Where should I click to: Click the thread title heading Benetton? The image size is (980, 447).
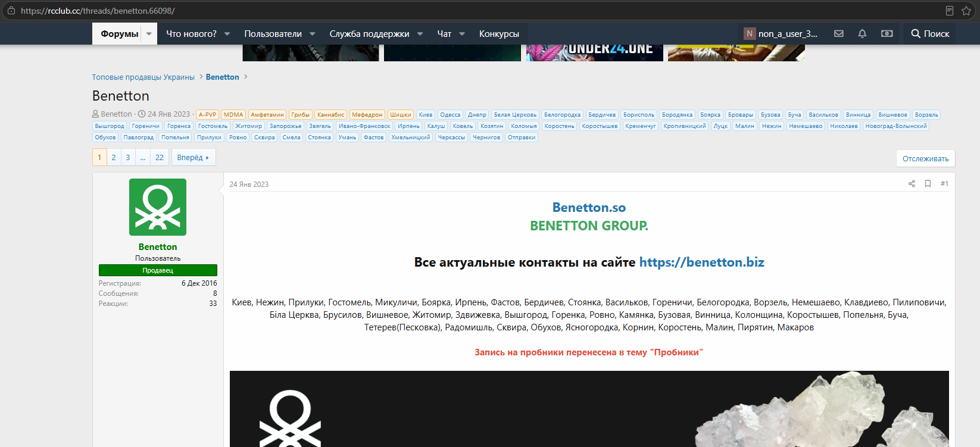[121, 96]
